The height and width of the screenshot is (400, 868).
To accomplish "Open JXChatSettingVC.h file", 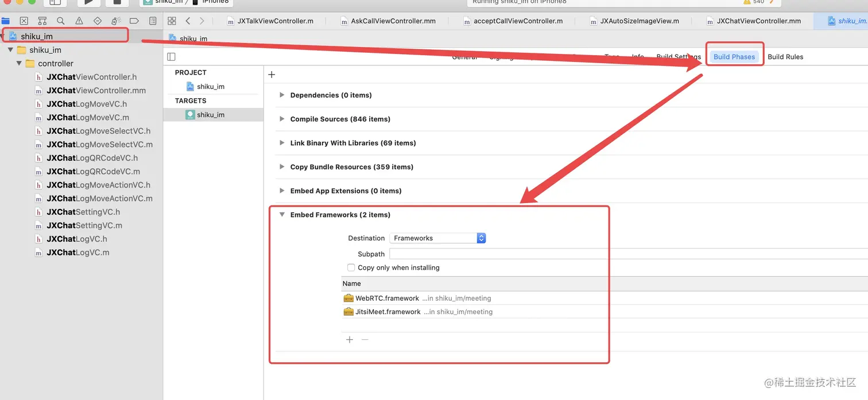I will pos(83,212).
